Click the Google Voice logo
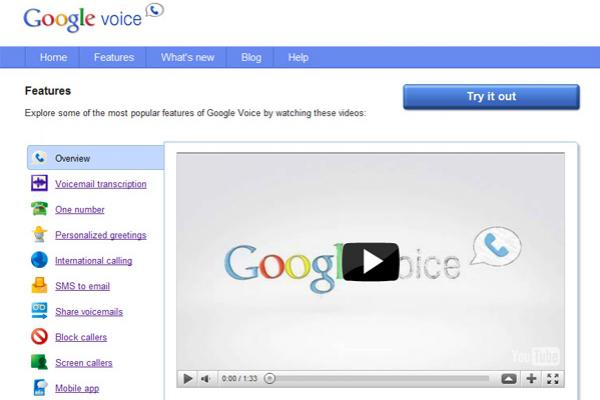The image size is (600, 400). click(x=94, y=18)
